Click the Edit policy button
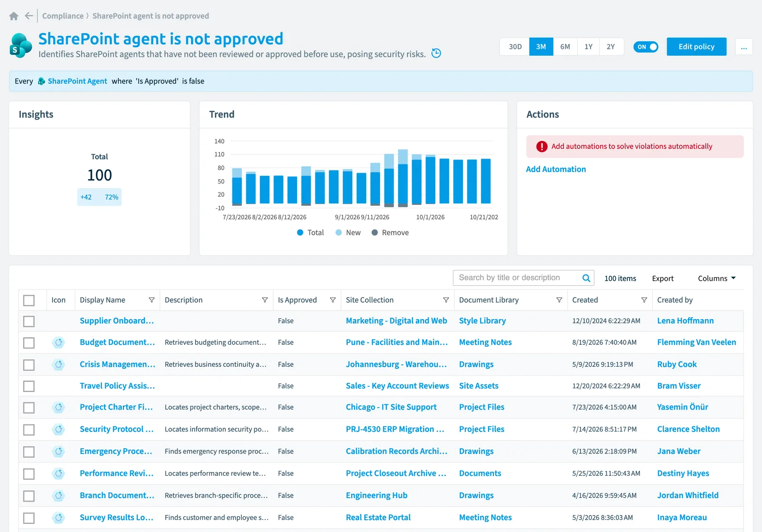Image resolution: width=762 pixels, height=532 pixels. [x=696, y=47]
